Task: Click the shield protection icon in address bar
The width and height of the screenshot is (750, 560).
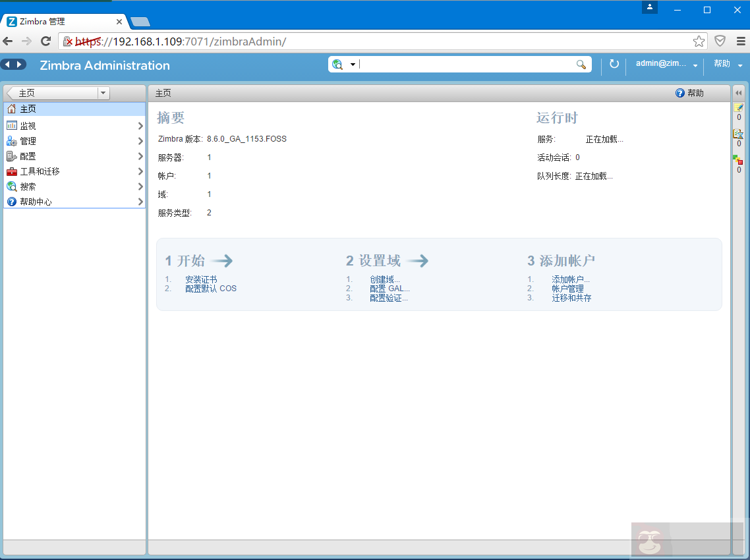Action: (x=720, y=40)
